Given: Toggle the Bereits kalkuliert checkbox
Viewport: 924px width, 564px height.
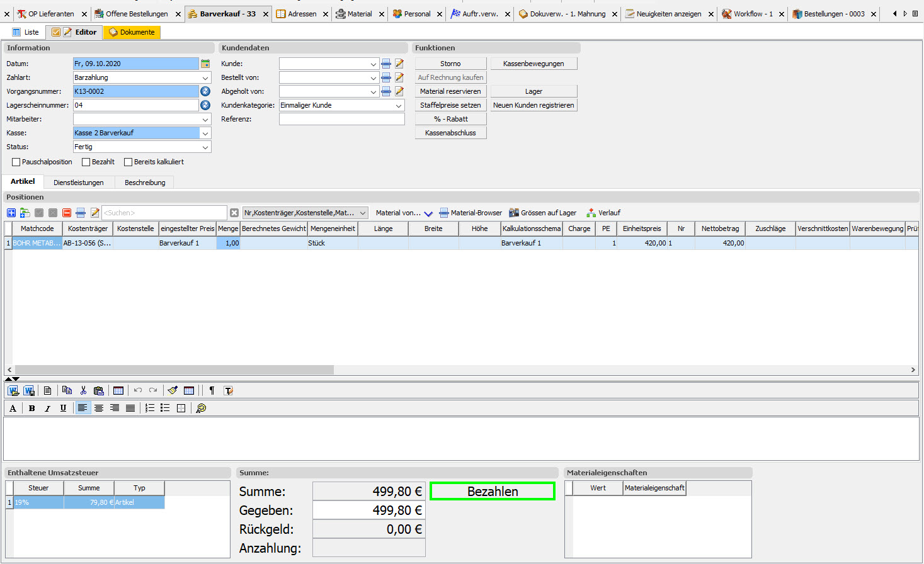Looking at the screenshot, I should point(128,162).
